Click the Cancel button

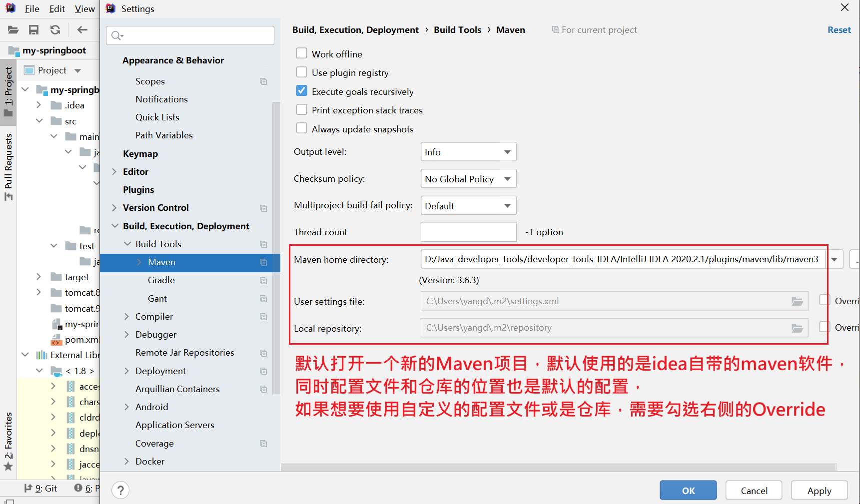click(754, 490)
